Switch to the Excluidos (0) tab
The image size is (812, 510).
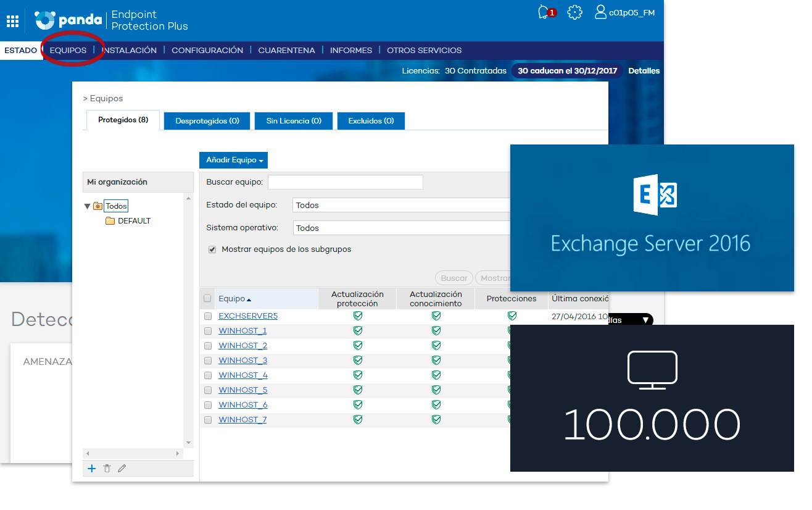(x=371, y=121)
